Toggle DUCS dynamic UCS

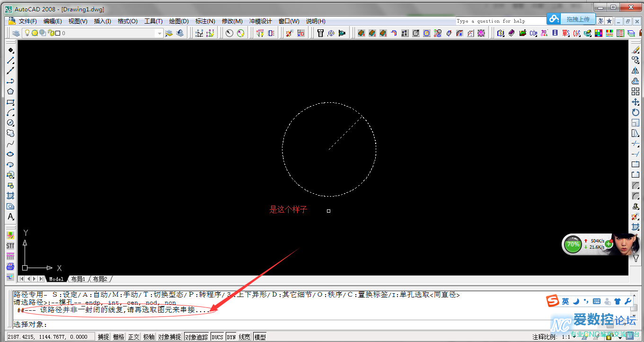[217, 337]
